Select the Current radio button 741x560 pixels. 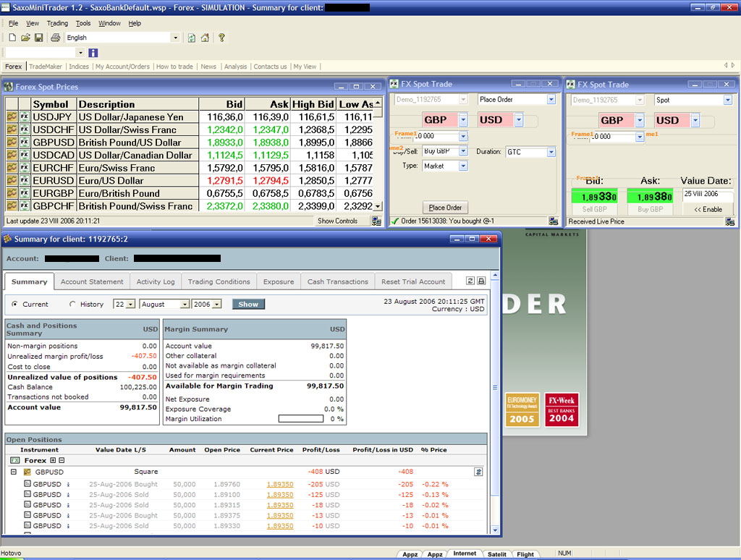coord(14,305)
